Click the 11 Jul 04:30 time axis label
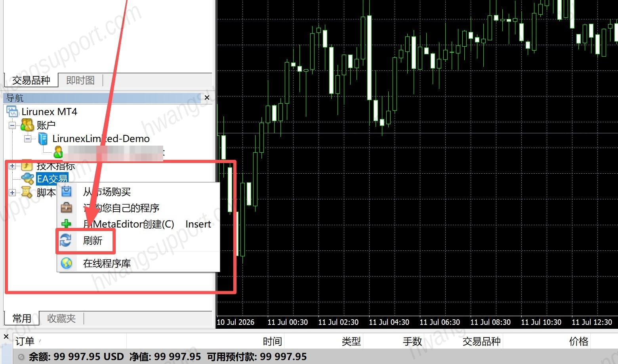Viewport: 618px width, 364px height. click(389, 322)
